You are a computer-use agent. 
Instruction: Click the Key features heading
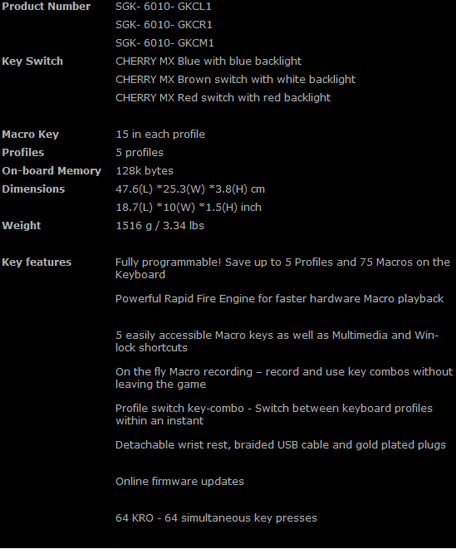pos(37,262)
